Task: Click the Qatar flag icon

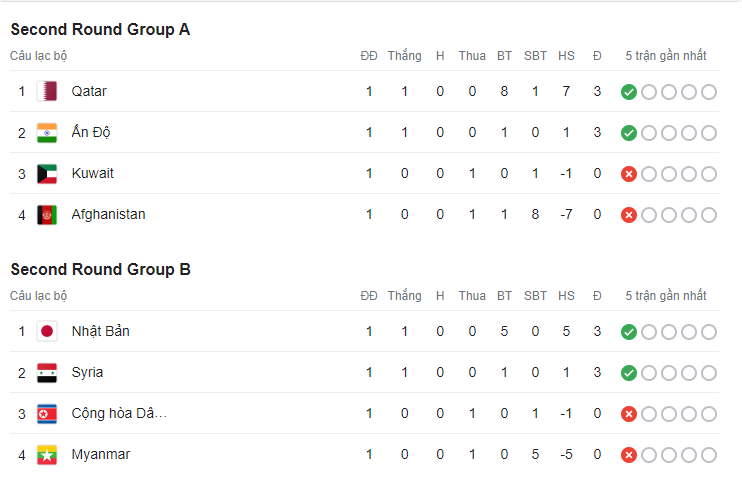Action: (x=47, y=91)
